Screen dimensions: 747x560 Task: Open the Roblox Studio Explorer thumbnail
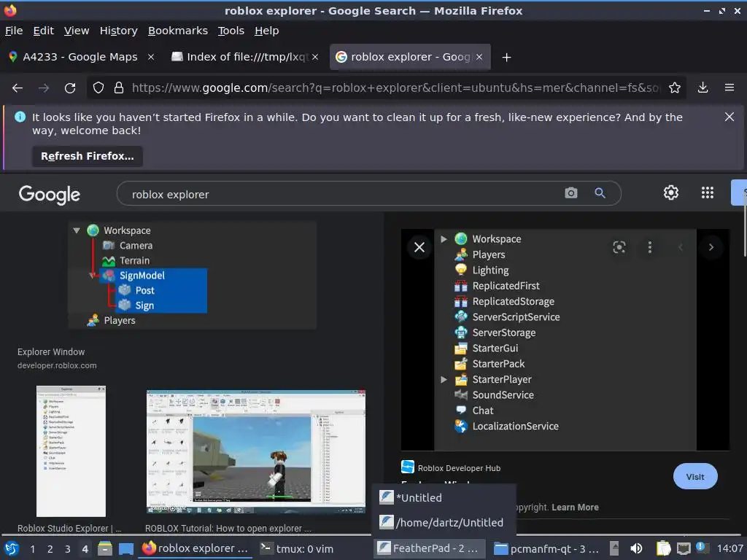pyautogui.click(x=71, y=451)
